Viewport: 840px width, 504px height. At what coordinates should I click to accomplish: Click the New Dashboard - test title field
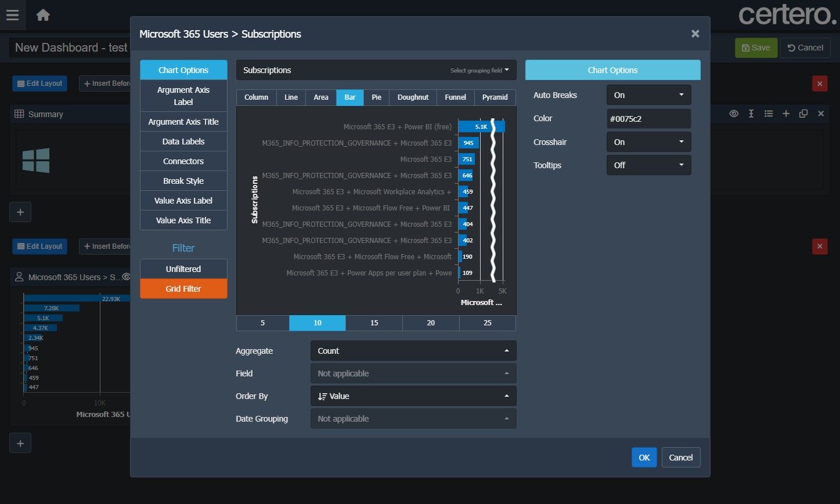click(71, 48)
